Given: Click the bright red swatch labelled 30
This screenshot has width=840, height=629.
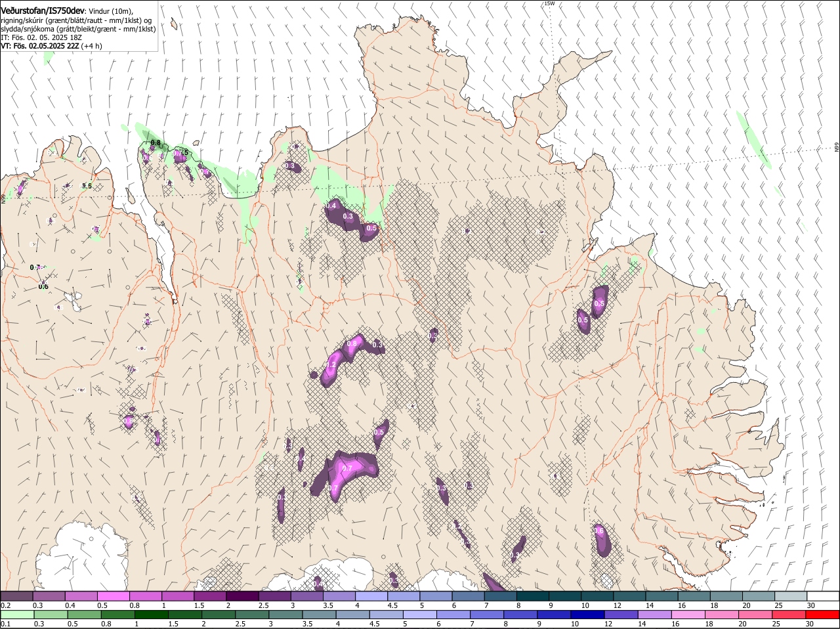Looking at the screenshot, I should tap(823, 615).
